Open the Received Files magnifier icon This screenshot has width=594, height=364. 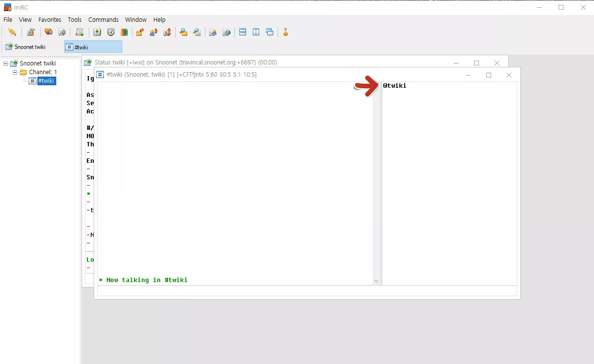pyautogui.click(x=183, y=32)
